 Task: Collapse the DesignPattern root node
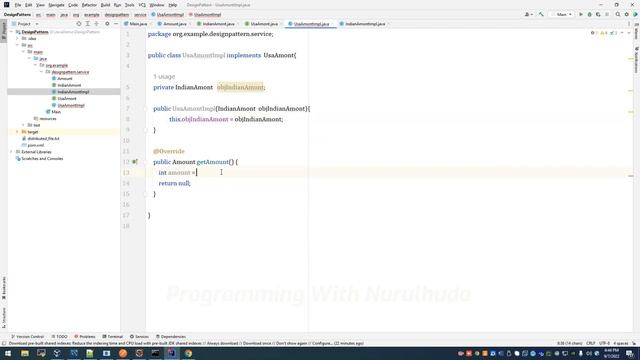(x=12, y=32)
